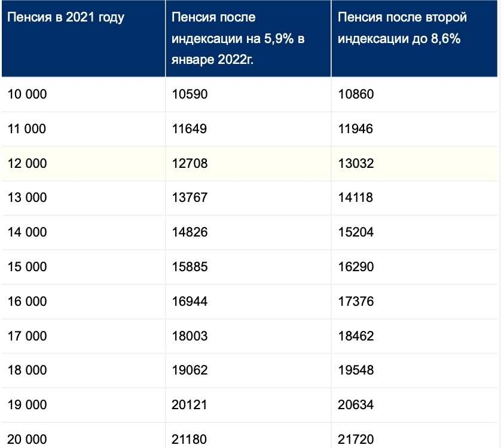Select value 15204 in third column
Image resolution: width=501 pixels, height=448 pixels.
point(356,232)
